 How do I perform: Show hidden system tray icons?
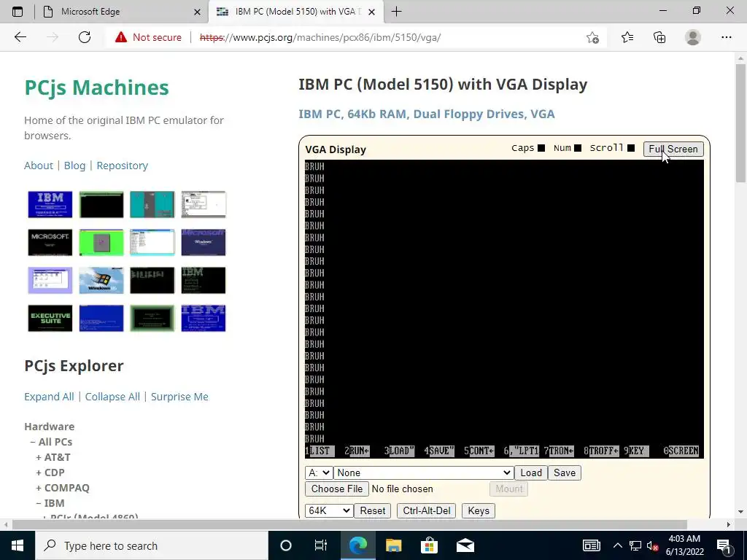pos(617,545)
